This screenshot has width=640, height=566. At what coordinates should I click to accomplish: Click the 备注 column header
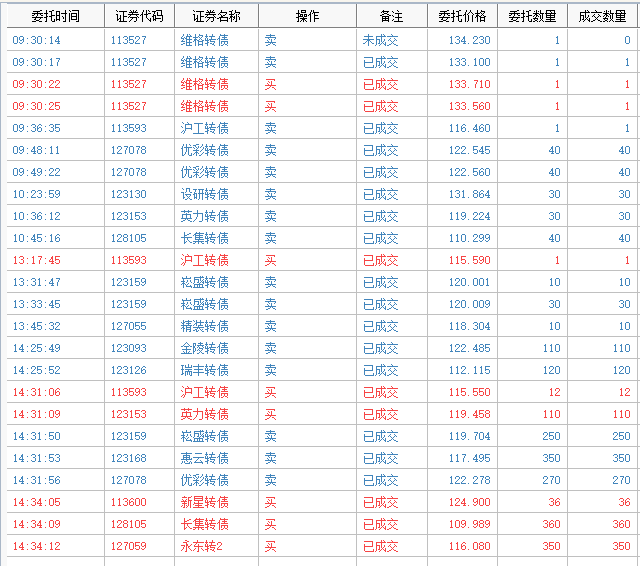pos(392,16)
